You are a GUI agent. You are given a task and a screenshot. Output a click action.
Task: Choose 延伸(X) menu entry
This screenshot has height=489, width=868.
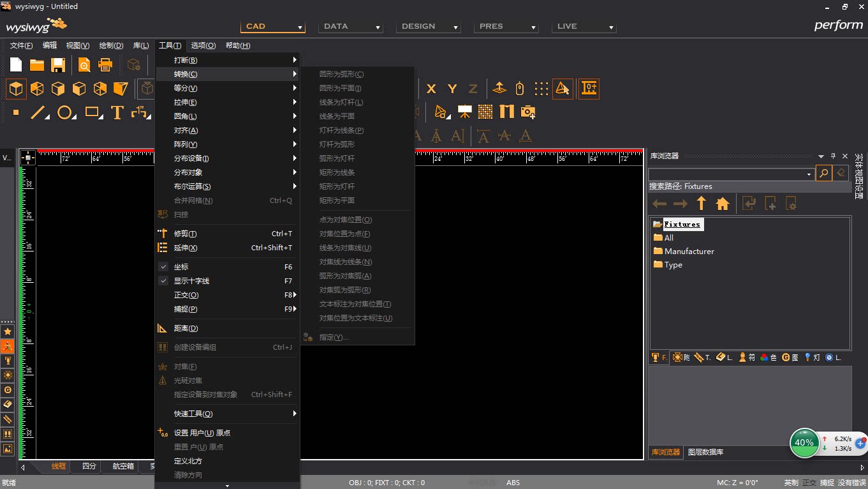228,248
